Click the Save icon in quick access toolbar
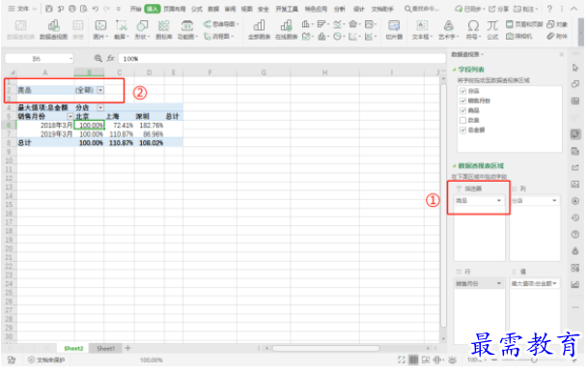 coord(49,9)
